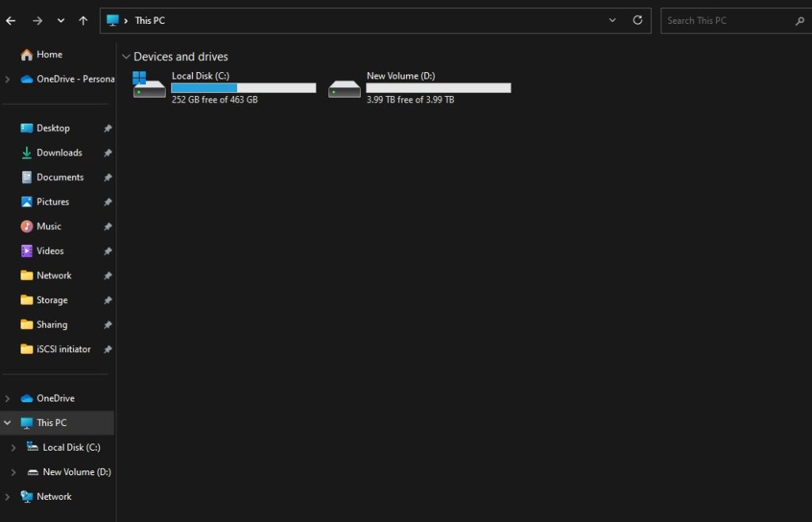Open address bar history dropdown
Viewport: 812px width, 522px height.
[612, 20]
